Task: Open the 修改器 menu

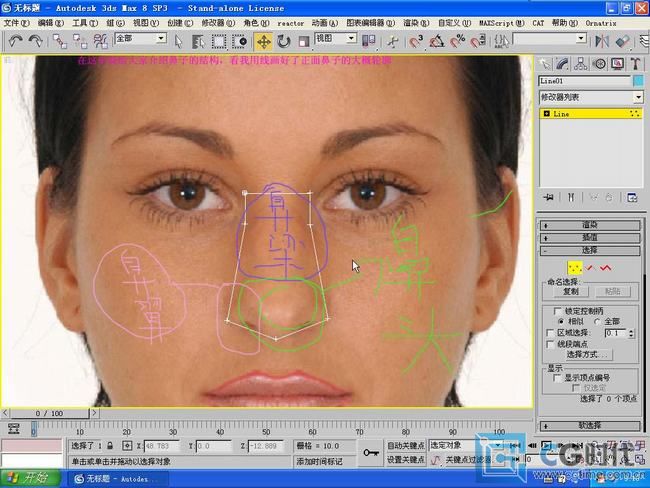Action: [218, 23]
